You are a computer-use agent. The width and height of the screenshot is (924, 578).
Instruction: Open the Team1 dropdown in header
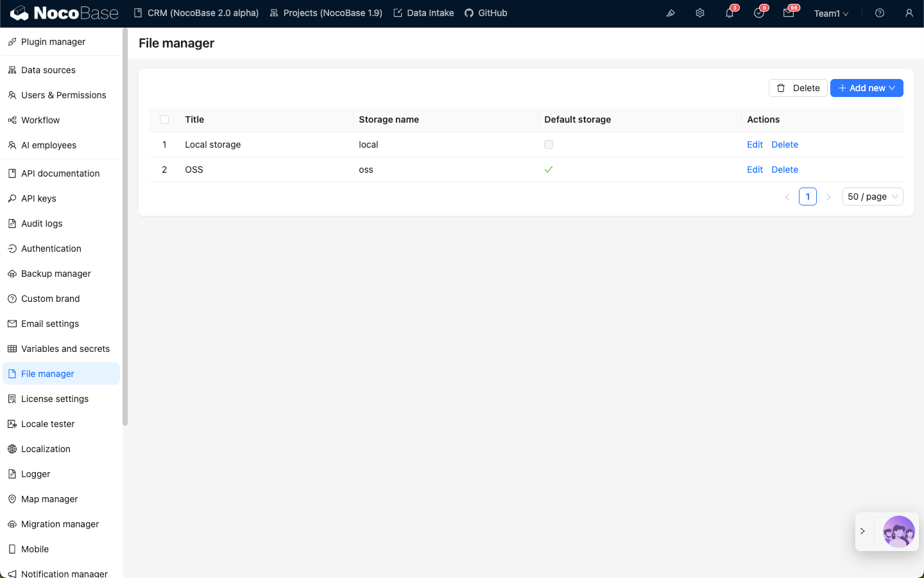tap(831, 13)
